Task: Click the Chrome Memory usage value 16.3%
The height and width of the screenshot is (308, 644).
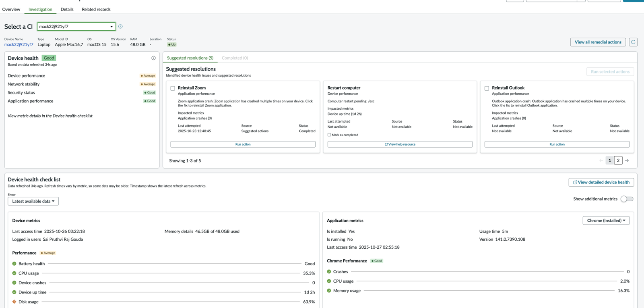Action: coord(623,291)
